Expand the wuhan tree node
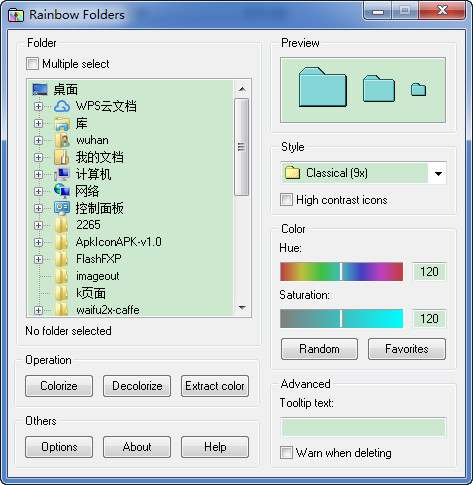This screenshot has width=473, height=485. pyautogui.click(x=38, y=140)
